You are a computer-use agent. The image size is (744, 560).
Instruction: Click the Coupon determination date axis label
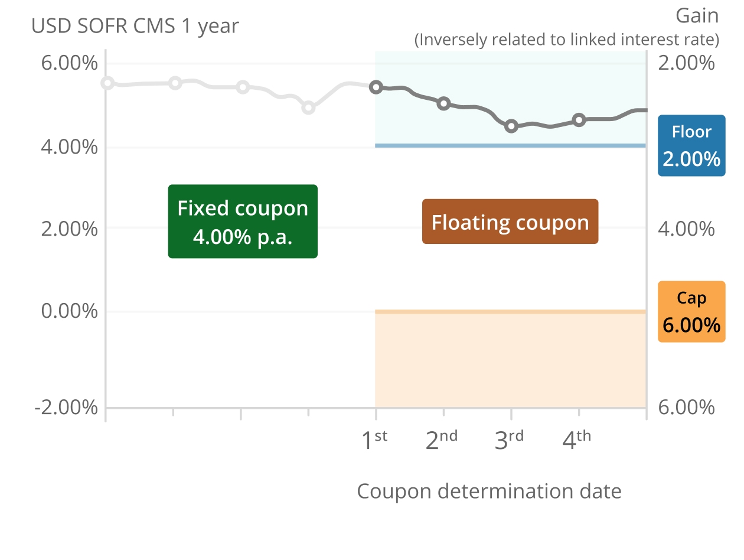[x=490, y=491]
